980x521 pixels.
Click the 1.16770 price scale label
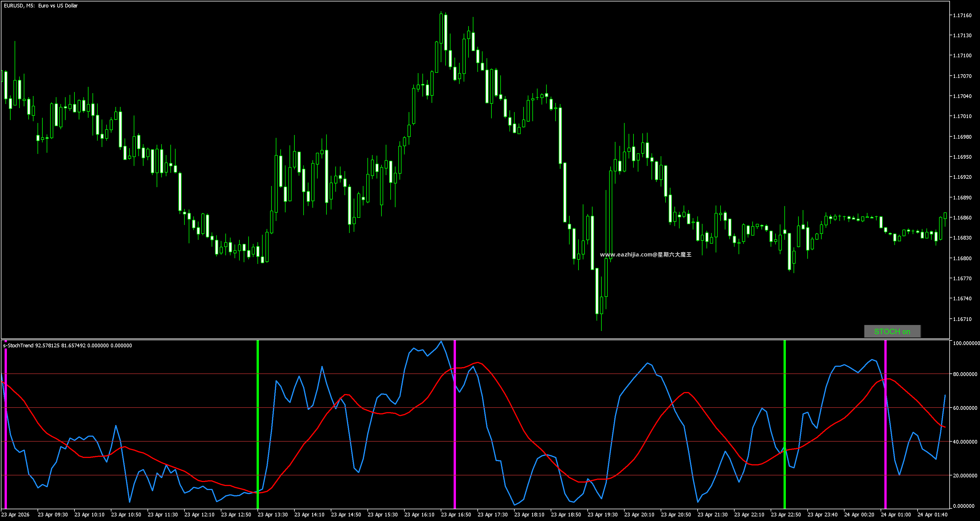pyautogui.click(x=962, y=279)
